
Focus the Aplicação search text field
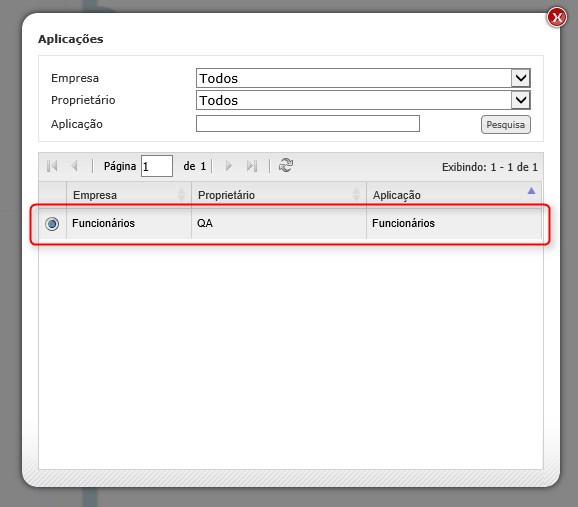[308, 124]
